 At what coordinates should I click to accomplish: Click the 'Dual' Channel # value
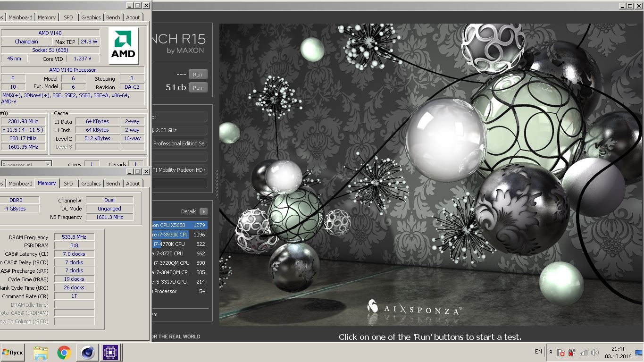click(109, 200)
